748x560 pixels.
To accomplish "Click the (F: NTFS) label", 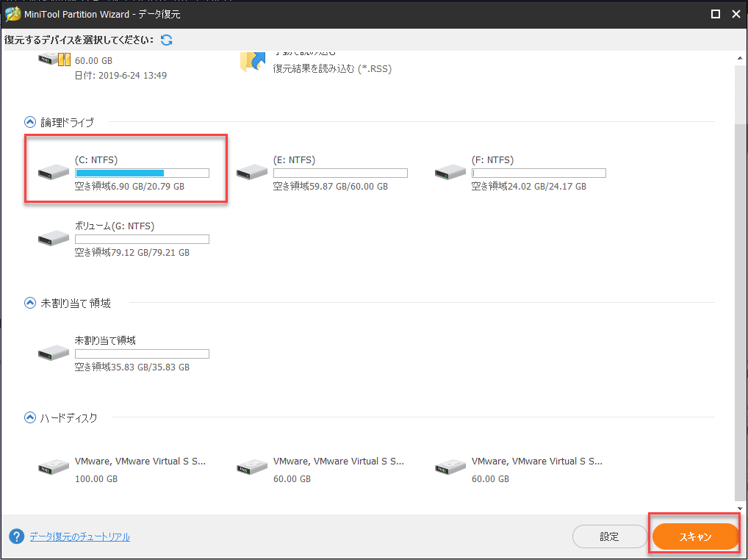I will click(x=493, y=159).
